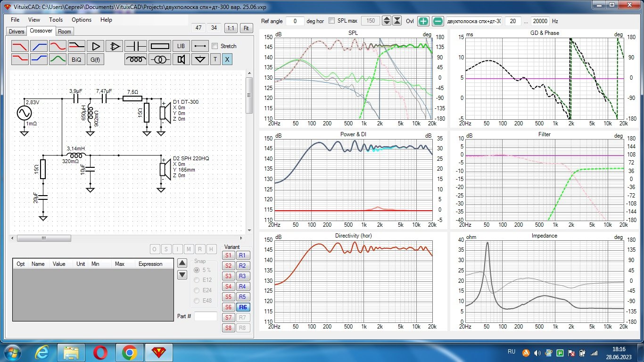Choose the blue high-pass filter block
Image resolution: width=644 pixels, height=362 pixels.
click(x=39, y=46)
